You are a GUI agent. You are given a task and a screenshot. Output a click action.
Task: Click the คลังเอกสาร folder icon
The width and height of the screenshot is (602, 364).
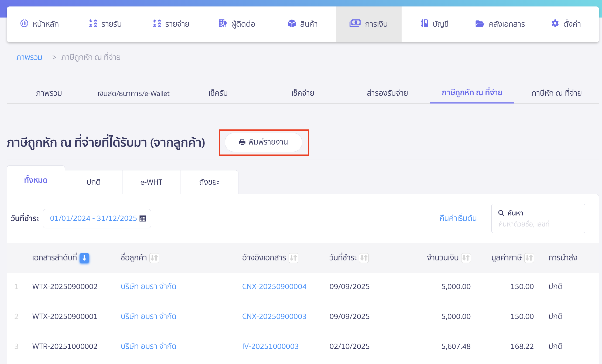(x=480, y=24)
